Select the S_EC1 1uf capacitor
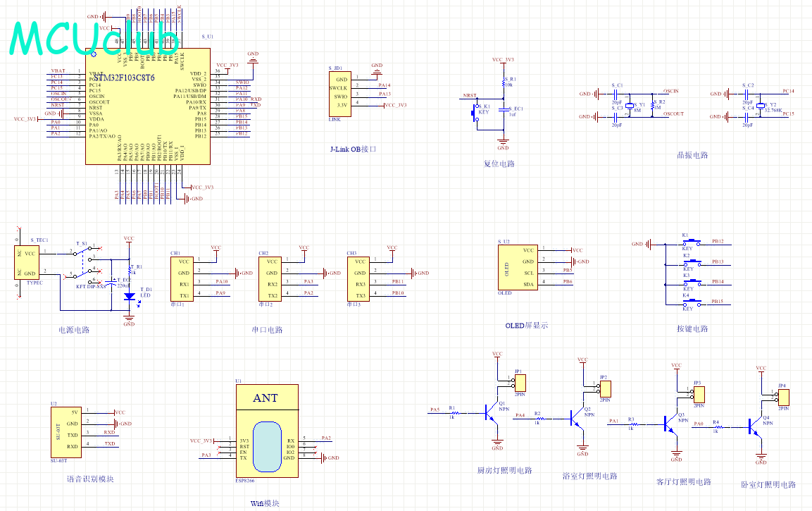The image size is (812, 511). coord(504,111)
